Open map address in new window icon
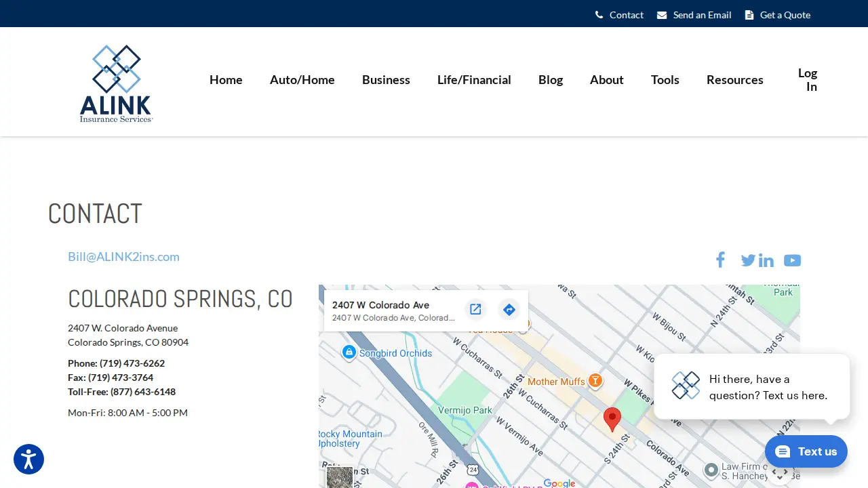Image resolution: width=868 pixels, height=488 pixels. click(x=475, y=309)
